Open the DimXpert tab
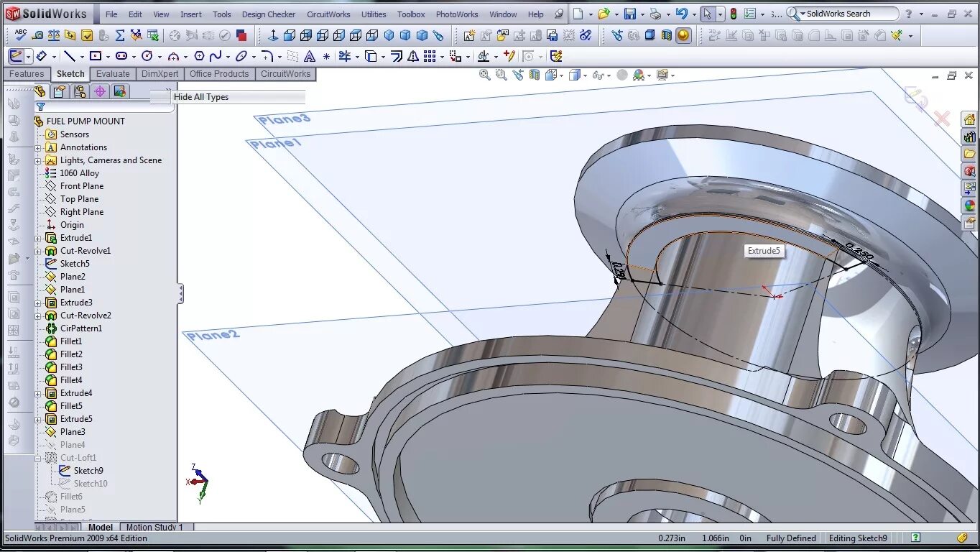Image resolution: width=980 pixels, height=552 pixels. tap(160, 74)
